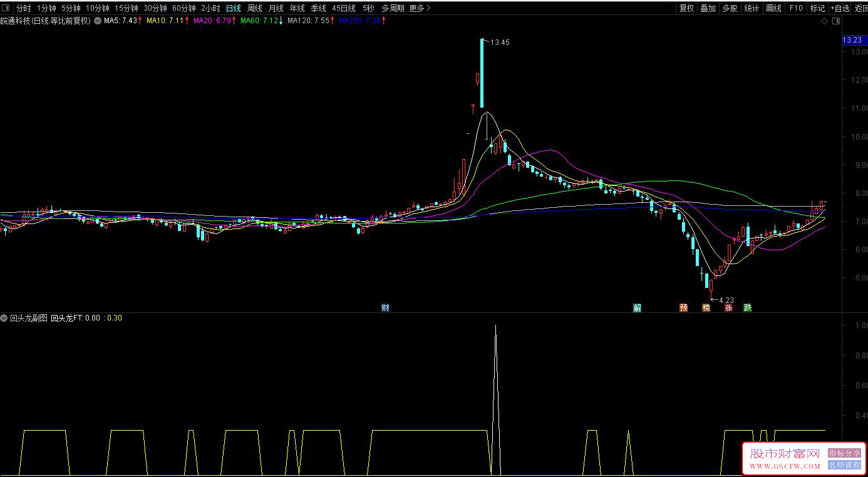The height and width of the screenshot is (477, 868).
Task: Click the 财 financial report marker
Action: [385, 307]
